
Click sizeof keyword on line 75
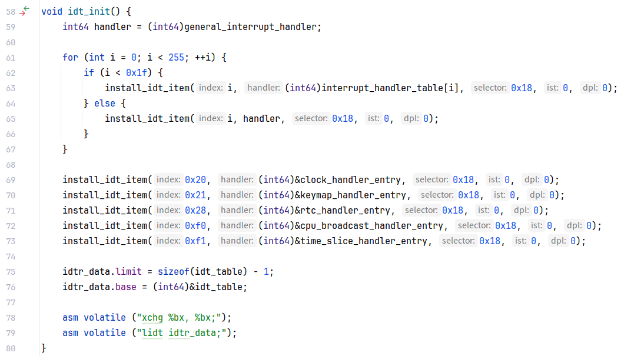click(173, 272)
